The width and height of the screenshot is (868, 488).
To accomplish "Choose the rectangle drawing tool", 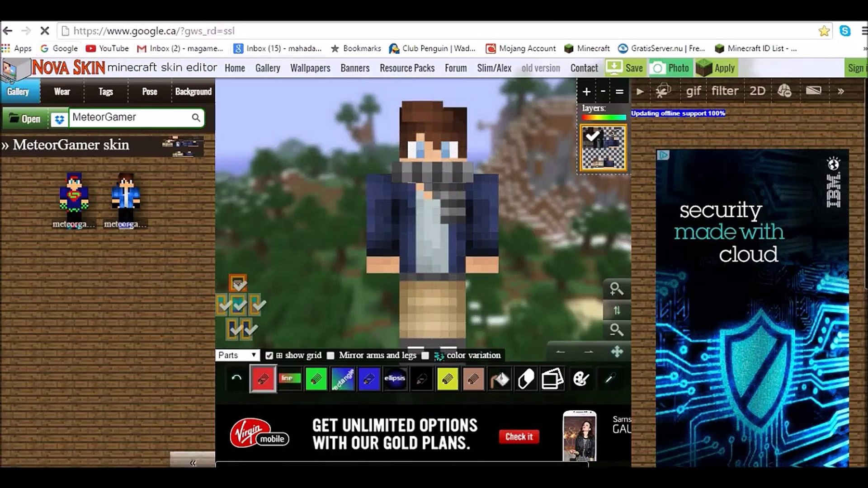I will (x=342, y=379).
